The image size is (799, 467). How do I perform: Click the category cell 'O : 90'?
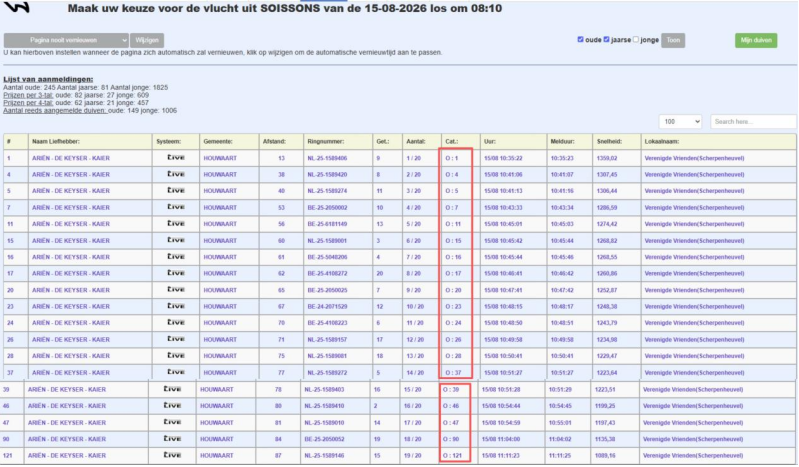[450, 439]
